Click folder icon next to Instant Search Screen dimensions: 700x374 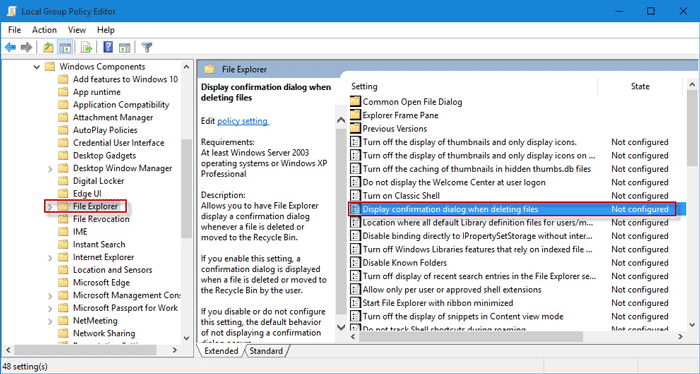pyautogui.click(x=63, y=244)
